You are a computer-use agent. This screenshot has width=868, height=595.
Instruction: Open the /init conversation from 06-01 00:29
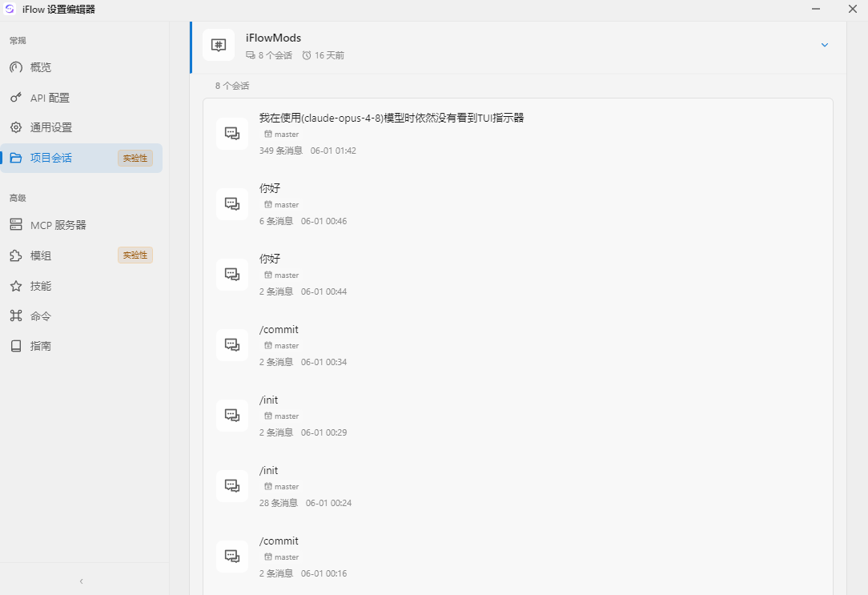click(517, 415)
